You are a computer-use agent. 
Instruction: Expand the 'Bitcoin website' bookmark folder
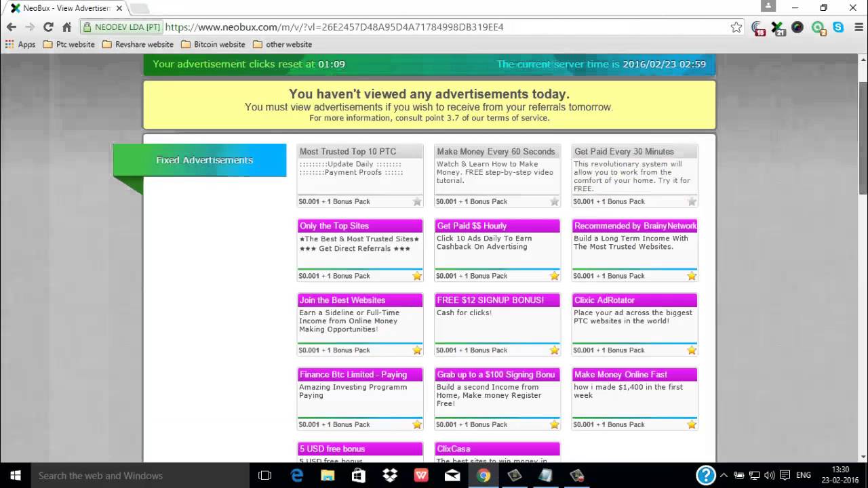click(213, 45)
